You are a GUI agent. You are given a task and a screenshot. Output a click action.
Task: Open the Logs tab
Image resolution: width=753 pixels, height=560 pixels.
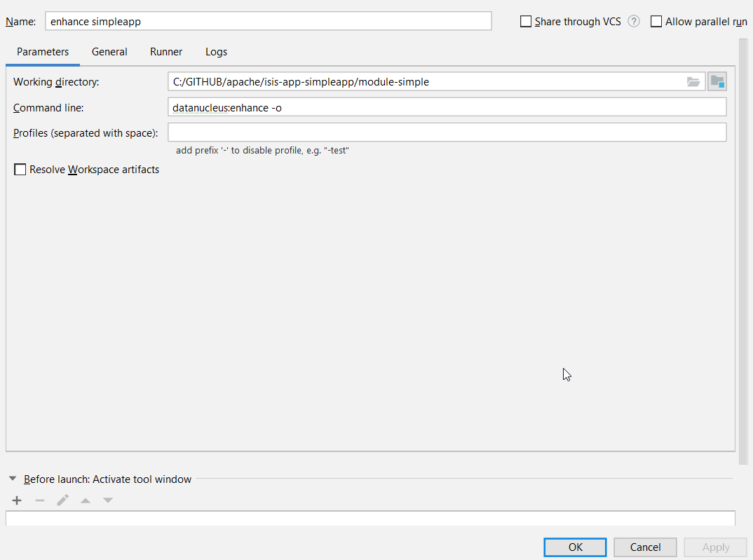pos(216,51)
